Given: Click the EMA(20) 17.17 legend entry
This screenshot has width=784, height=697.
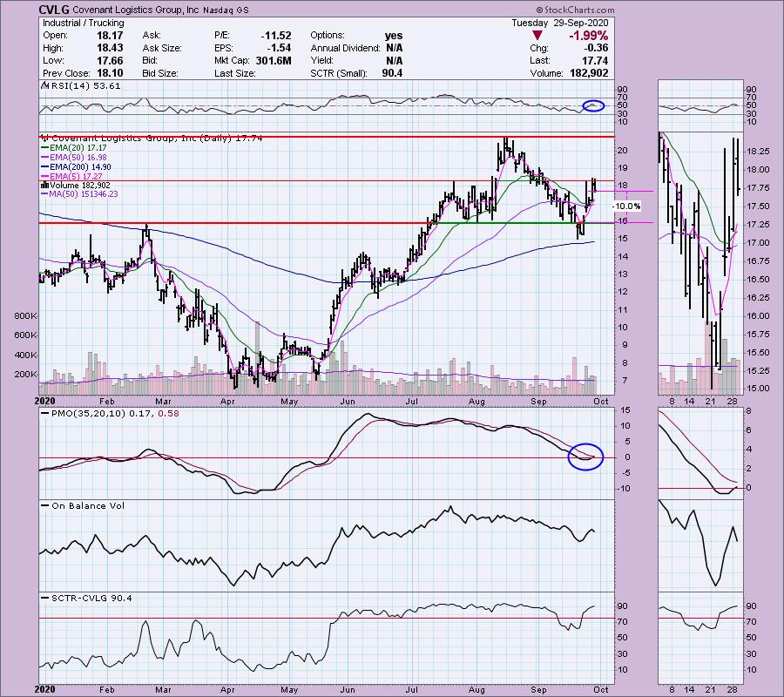Looking at the screenshot, I should pos(74,148).
